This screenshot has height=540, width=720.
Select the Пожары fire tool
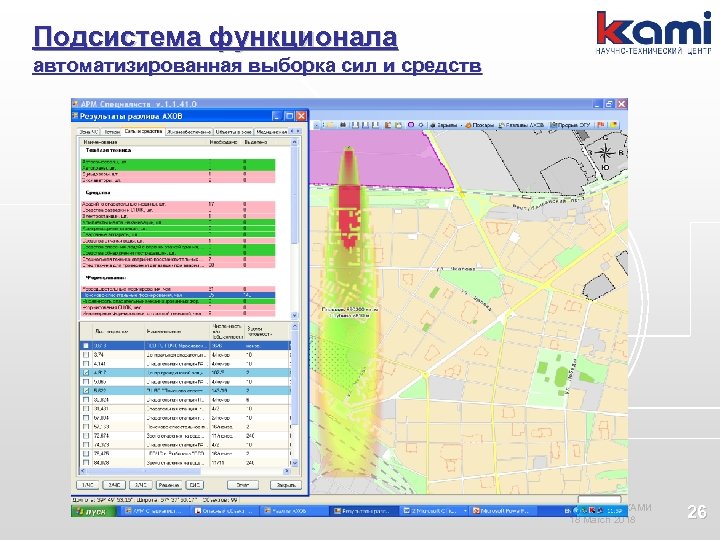[x=479, y=125]
